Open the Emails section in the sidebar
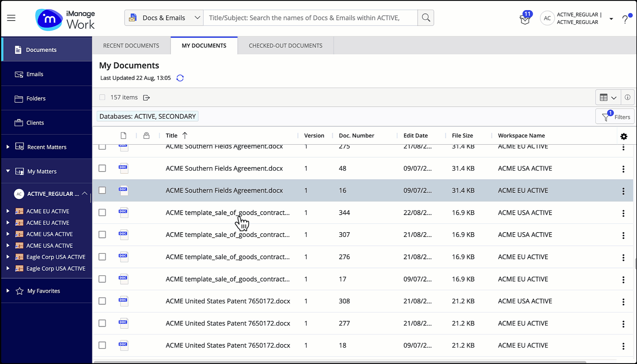Image resolution: width=637 pixels, height=364 pixels. (x=35, y=74)
